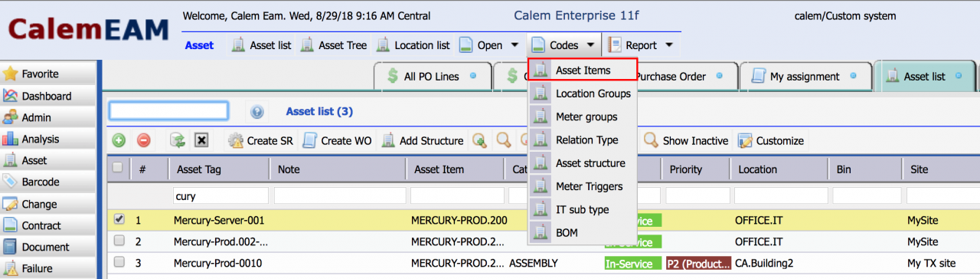Uncheck the Mercury-Server-001 row checkbox
The height and width of the screenshot is (279, 980).
118,219
